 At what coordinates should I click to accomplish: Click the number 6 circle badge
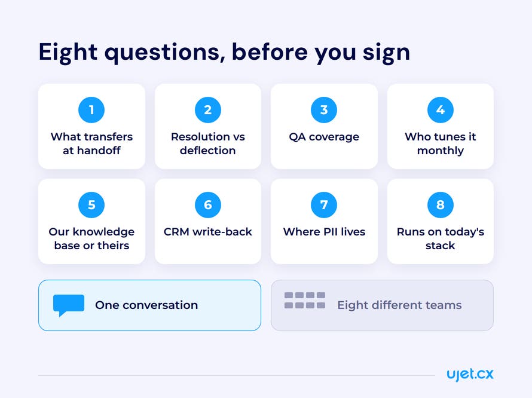(207, 205)
